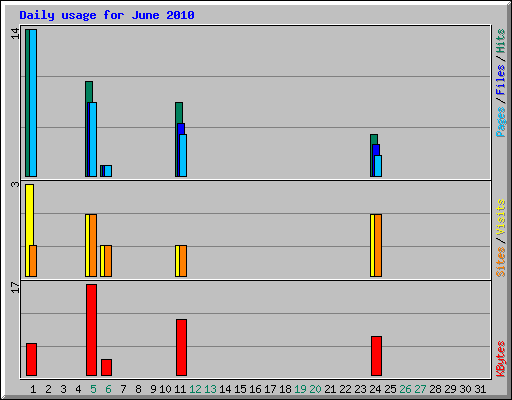This screenshot has width=512, height=400.
Task: Select the short red KBytes bar, day 6
Action: 106,367
